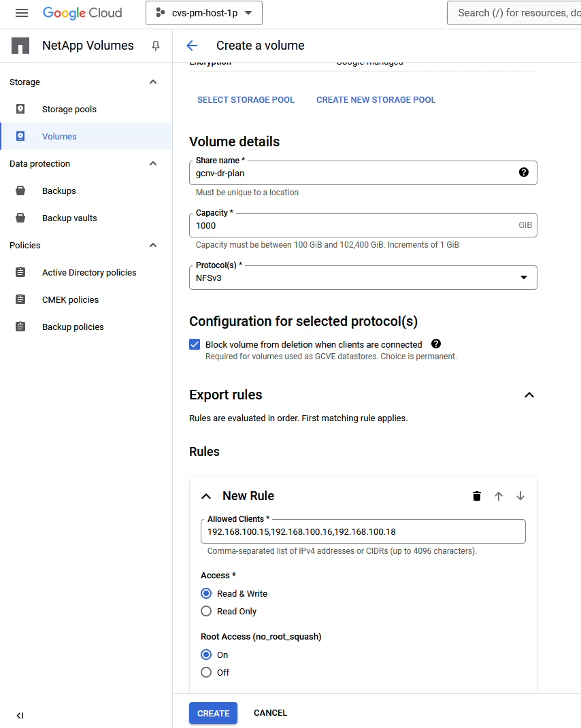
Task: Click the CREATE button
Action: click(213, 713)
